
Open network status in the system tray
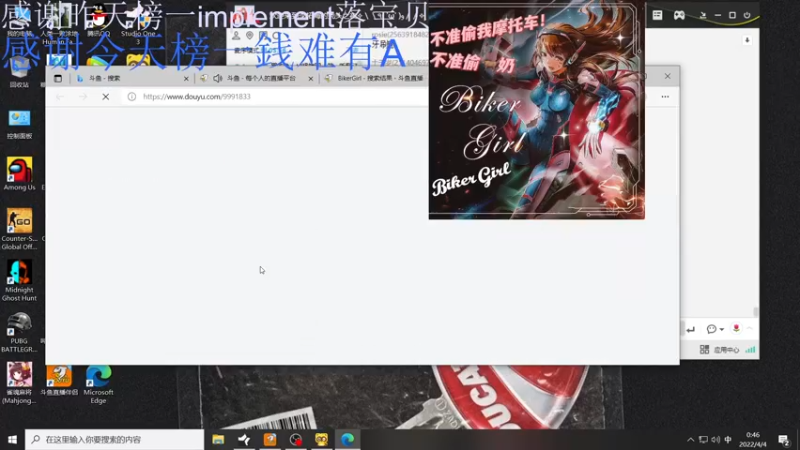pyautogui.click(x=703, y=440)
